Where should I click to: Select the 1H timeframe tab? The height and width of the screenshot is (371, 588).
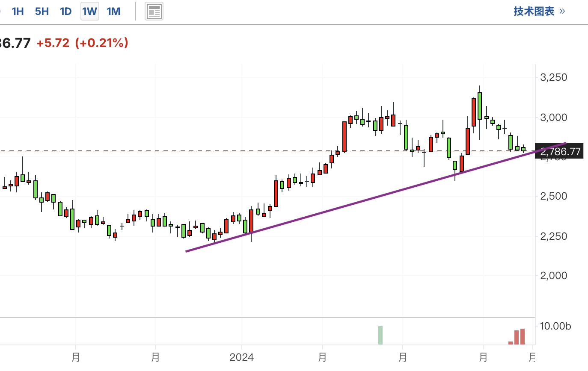click(18, 11)
